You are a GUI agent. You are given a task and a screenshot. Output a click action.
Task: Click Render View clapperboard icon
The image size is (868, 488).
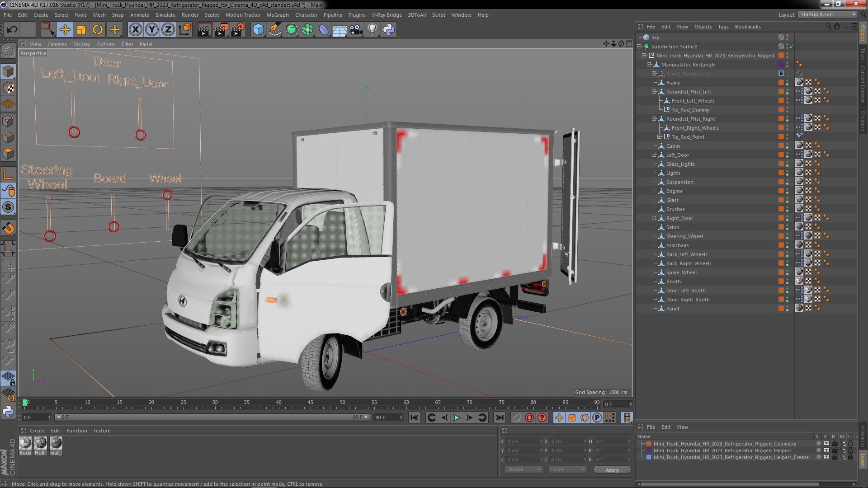tap(204, 30)
